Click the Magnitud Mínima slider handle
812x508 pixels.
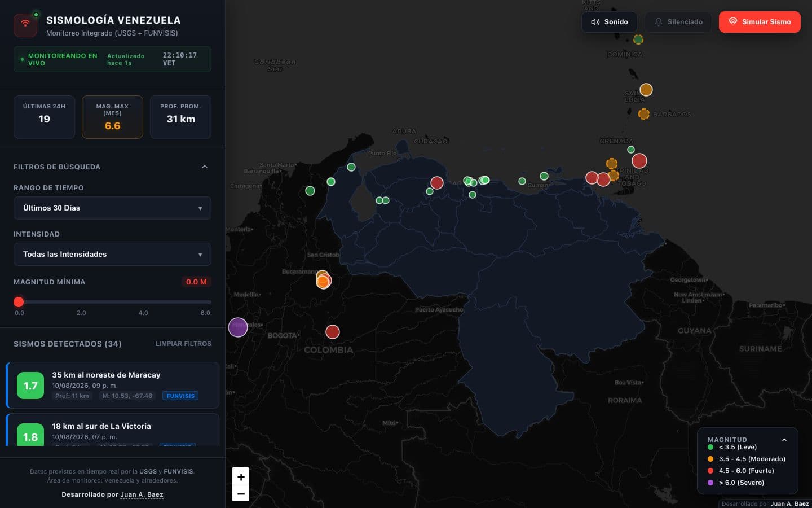(x=19, y=302)
